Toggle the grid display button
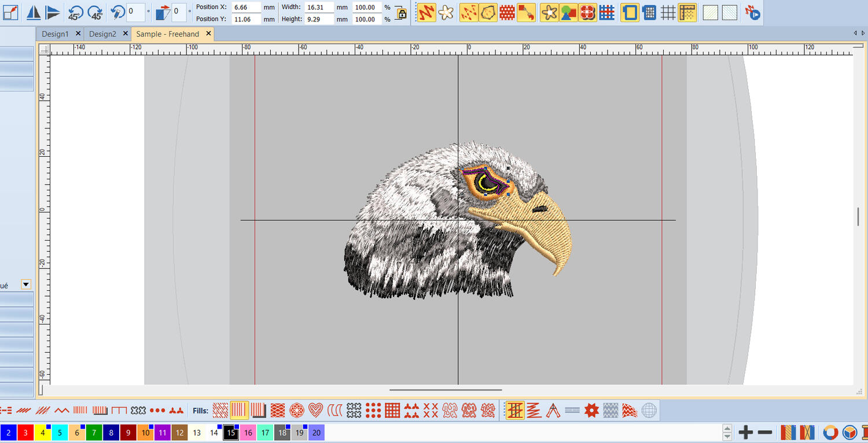The width and height of the screenshot is (868, 443). [668, 12]
